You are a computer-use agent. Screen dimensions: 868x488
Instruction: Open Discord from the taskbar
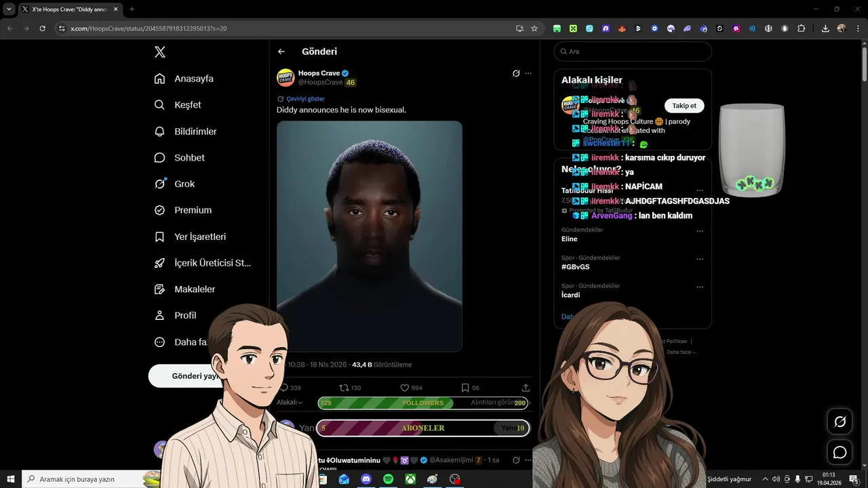click(x=366, y=479)
